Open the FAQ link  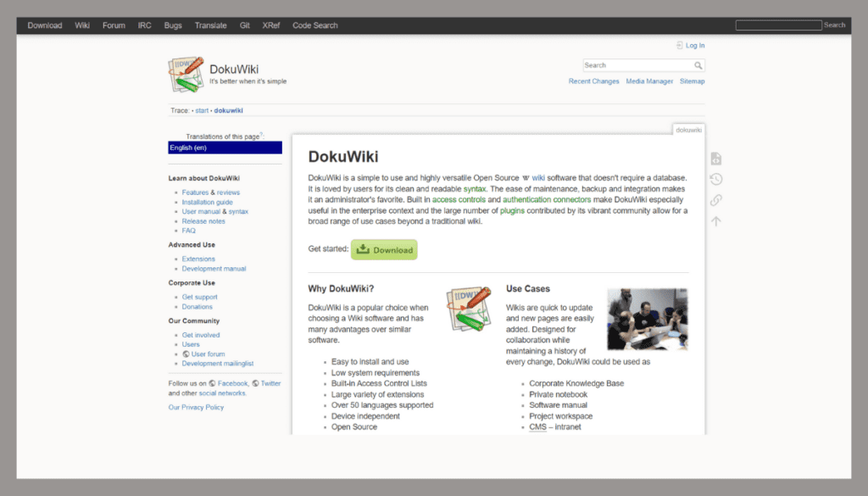pyautogui.click(x=189, y=231)
